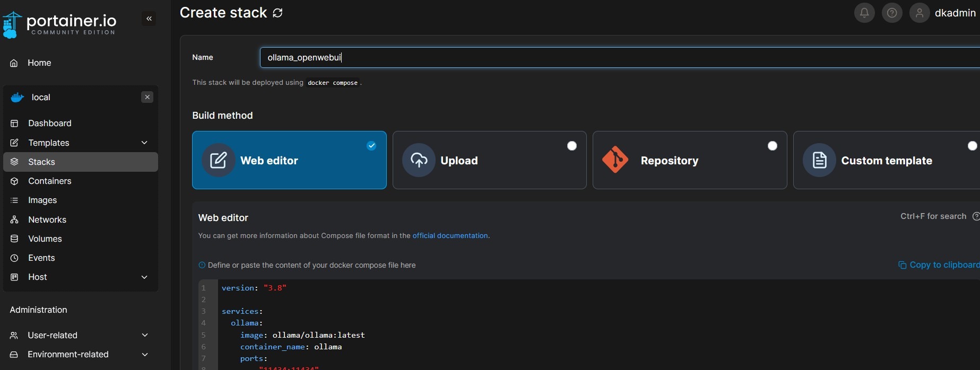
Task: Select the Repository radio button
Action: pos(772,146)
